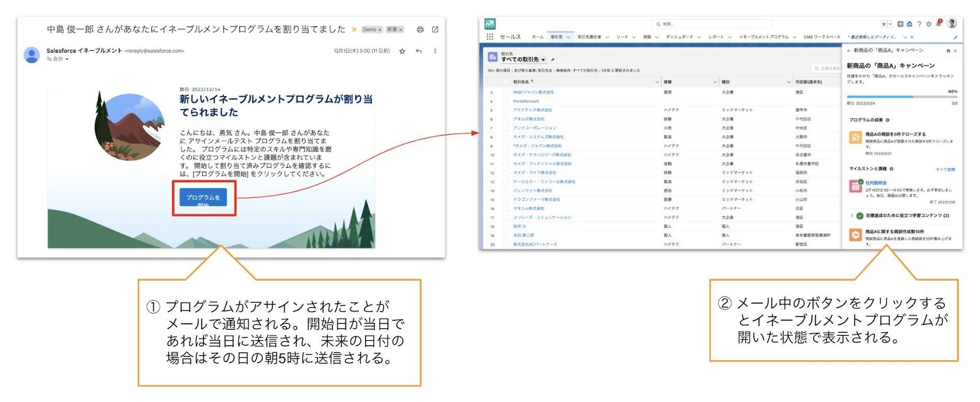Open the email in a new window

point(435,29)
